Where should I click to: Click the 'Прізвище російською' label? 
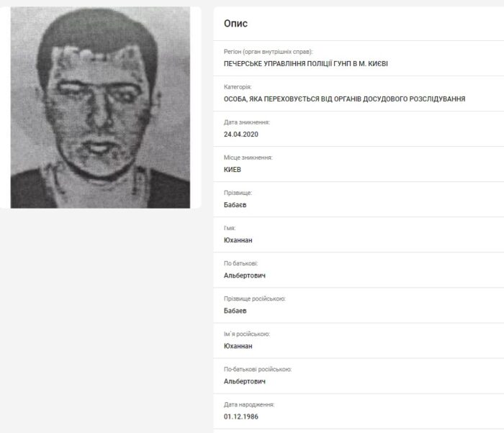tap(255, 298)
